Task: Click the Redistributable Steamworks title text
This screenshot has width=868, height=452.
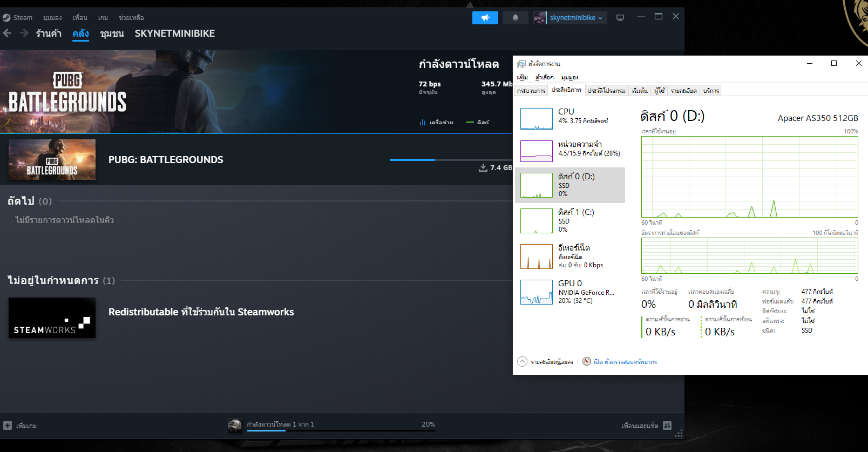Action: point(201,312)
